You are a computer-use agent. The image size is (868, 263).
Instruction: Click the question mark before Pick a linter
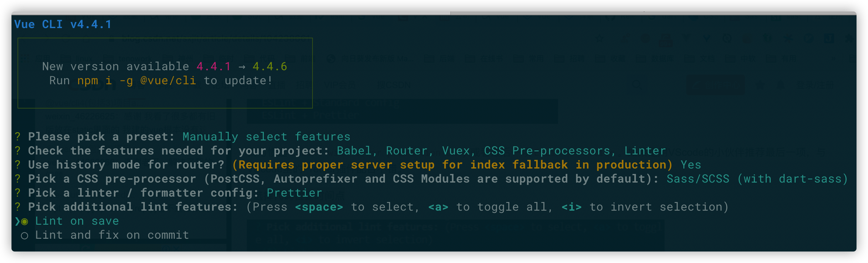click(18, 193)
